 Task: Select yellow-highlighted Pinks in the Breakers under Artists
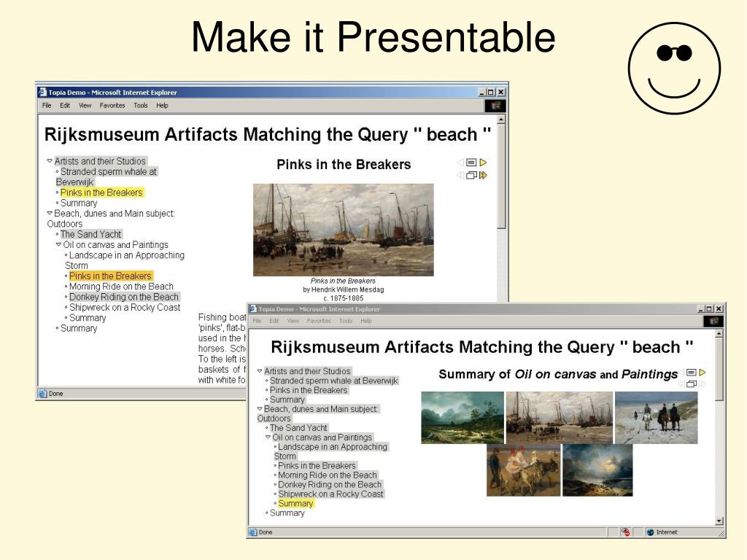coord(101,192)
